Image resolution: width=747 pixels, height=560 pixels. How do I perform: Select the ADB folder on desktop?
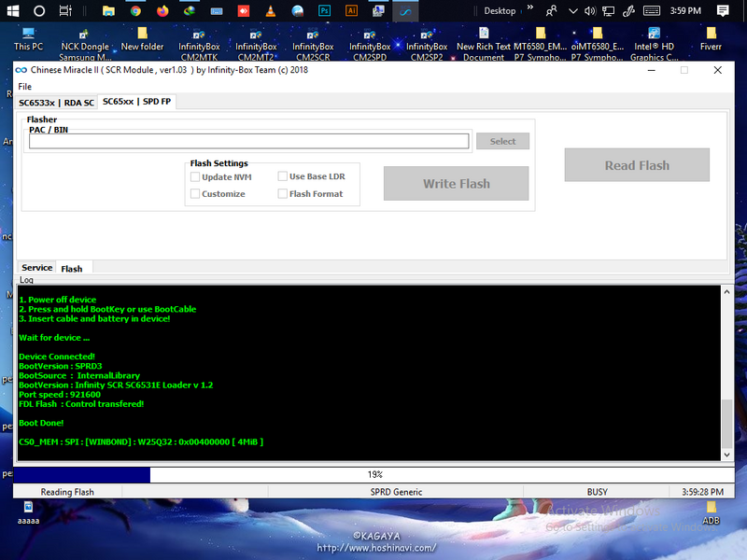click(x=711, y=512)
